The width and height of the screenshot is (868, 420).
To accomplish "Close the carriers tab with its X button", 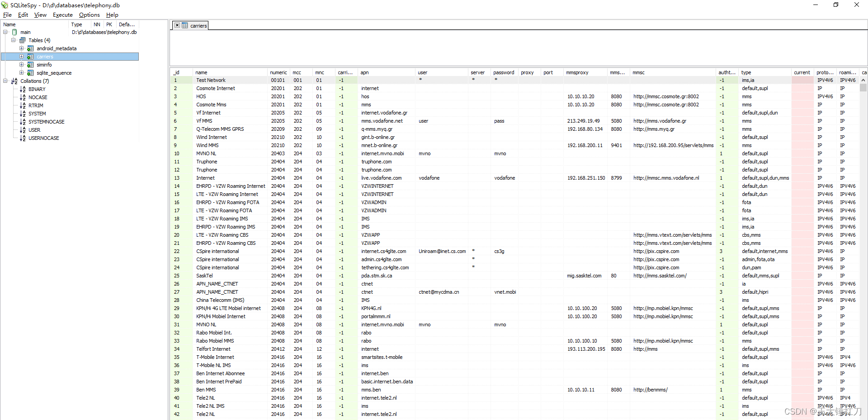I will (x=177, y=25).
